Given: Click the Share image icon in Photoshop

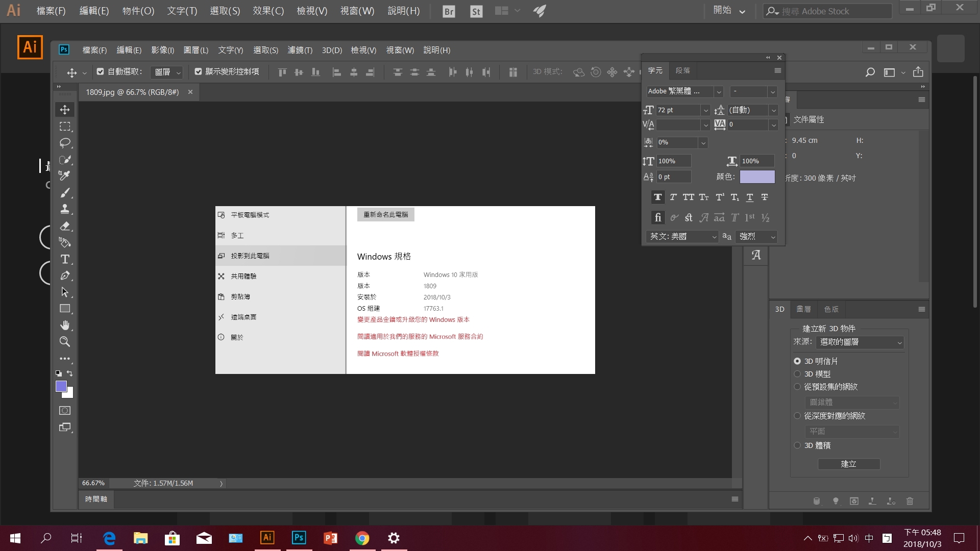Looking at the screenshot, I should click(918, 72).
